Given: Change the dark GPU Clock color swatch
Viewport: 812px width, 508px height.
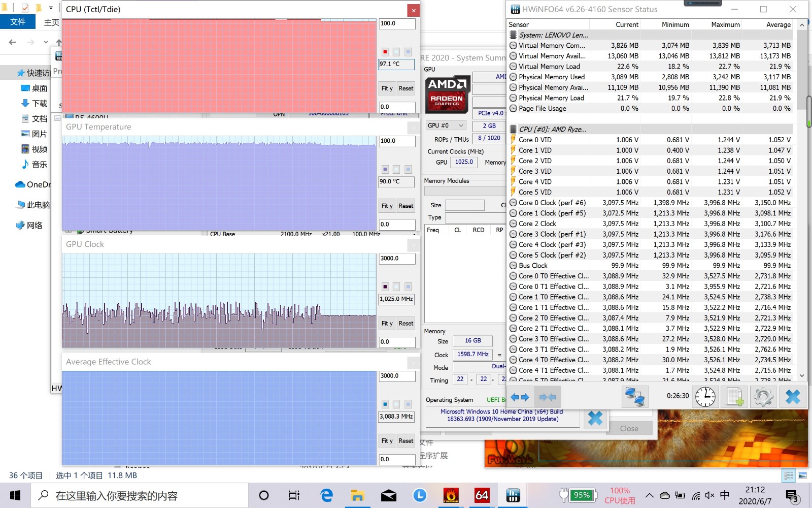Looking at the screenshot, I should pyautogui.click(x=385, y=287).
